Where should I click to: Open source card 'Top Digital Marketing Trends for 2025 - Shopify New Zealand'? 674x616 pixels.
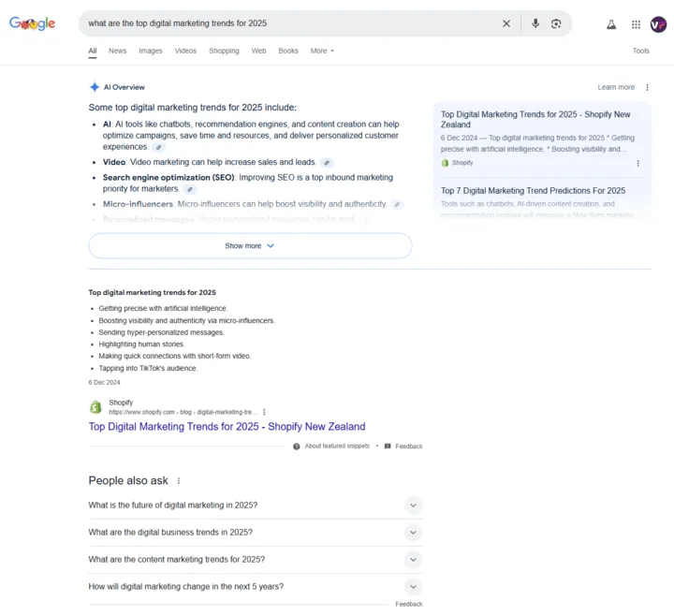(535, 120)
